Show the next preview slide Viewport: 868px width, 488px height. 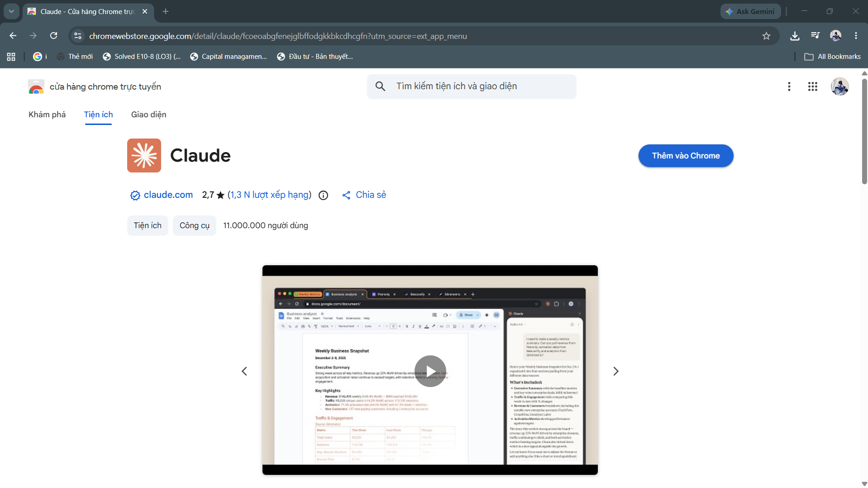pos(615,371)
